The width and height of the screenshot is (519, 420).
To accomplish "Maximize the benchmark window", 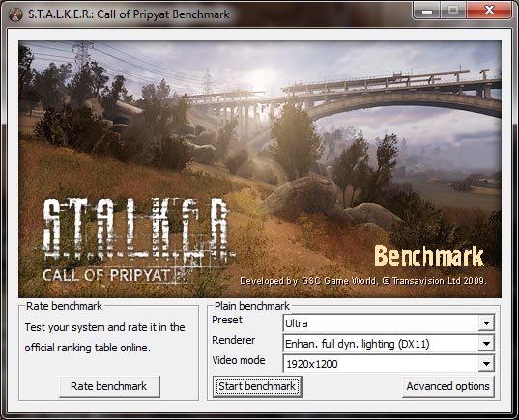I will point(453,11).
